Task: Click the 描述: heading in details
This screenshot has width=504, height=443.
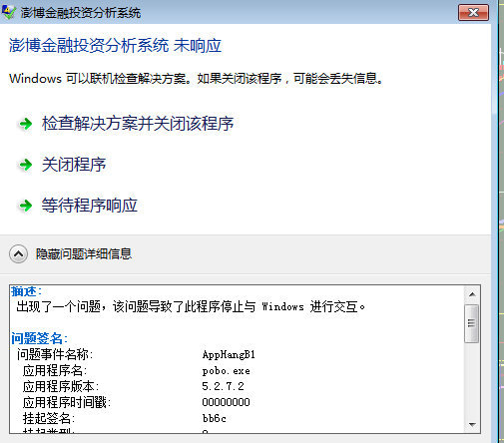Action: [26, 291]
